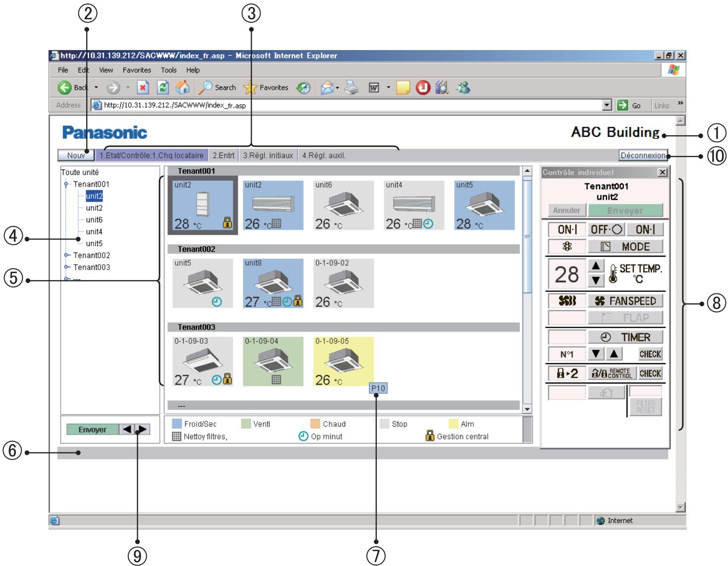Screen dimensions: 728x566
Task: Click the fan speed indicator icon
Action: click(567, 301)
